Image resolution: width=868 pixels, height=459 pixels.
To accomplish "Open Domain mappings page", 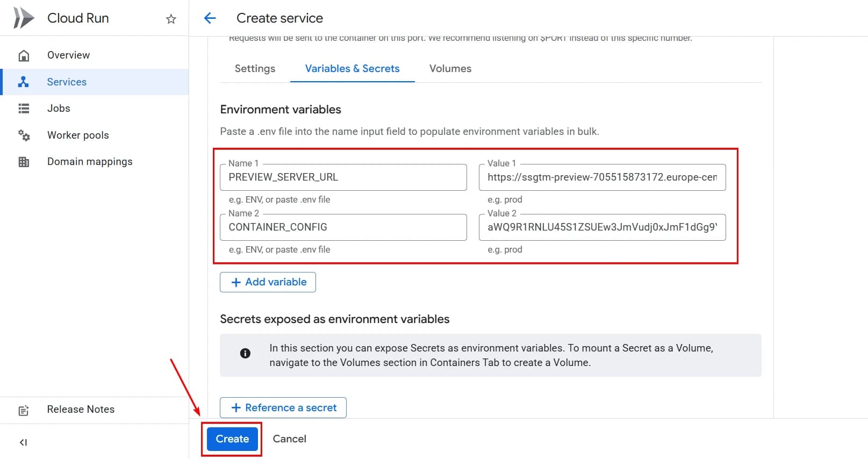I will click(95, 162).
